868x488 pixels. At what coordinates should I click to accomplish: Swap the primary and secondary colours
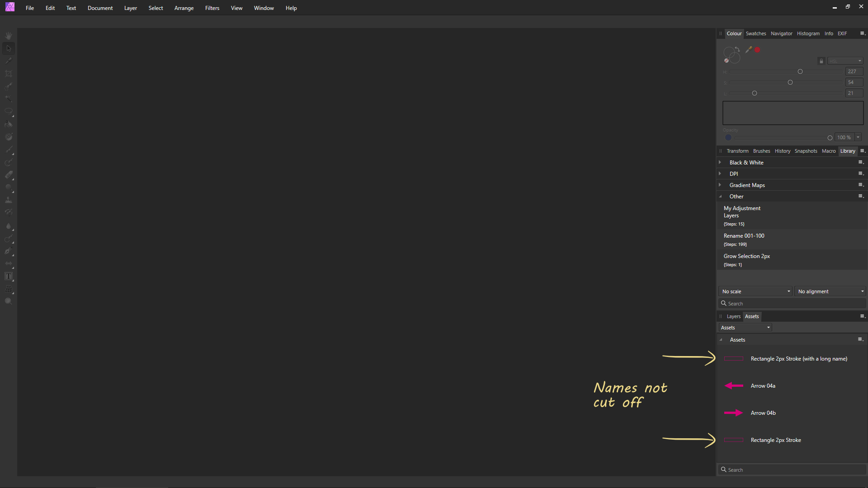[737, 48]
